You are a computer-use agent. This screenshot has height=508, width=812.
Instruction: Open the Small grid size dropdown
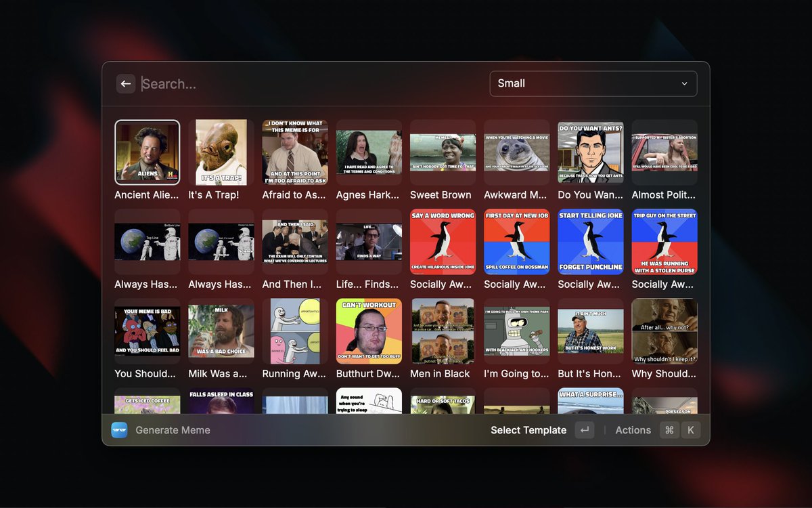click(x=593, y=83)
